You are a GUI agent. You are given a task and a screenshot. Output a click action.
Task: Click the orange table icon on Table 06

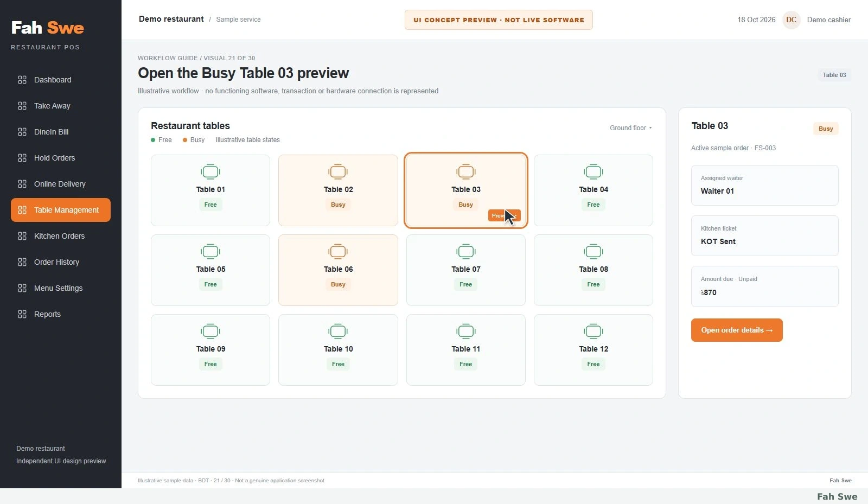point(338,252)
